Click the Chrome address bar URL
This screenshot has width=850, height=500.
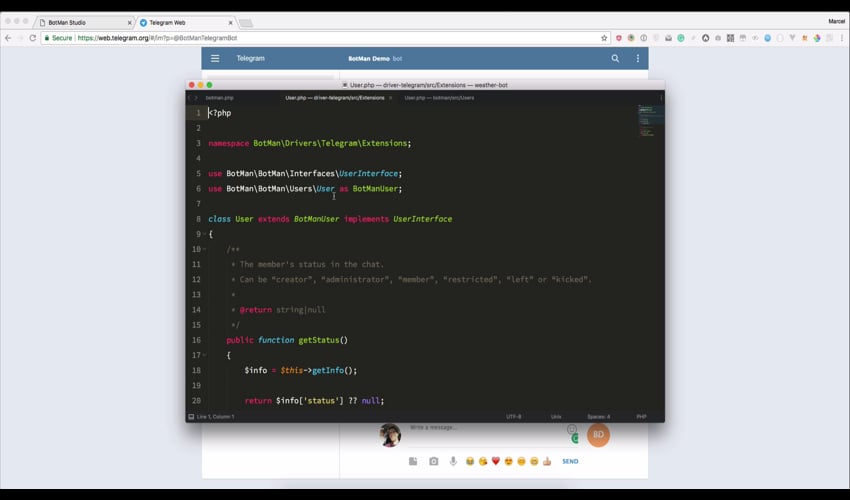click(x=157, y=38)
